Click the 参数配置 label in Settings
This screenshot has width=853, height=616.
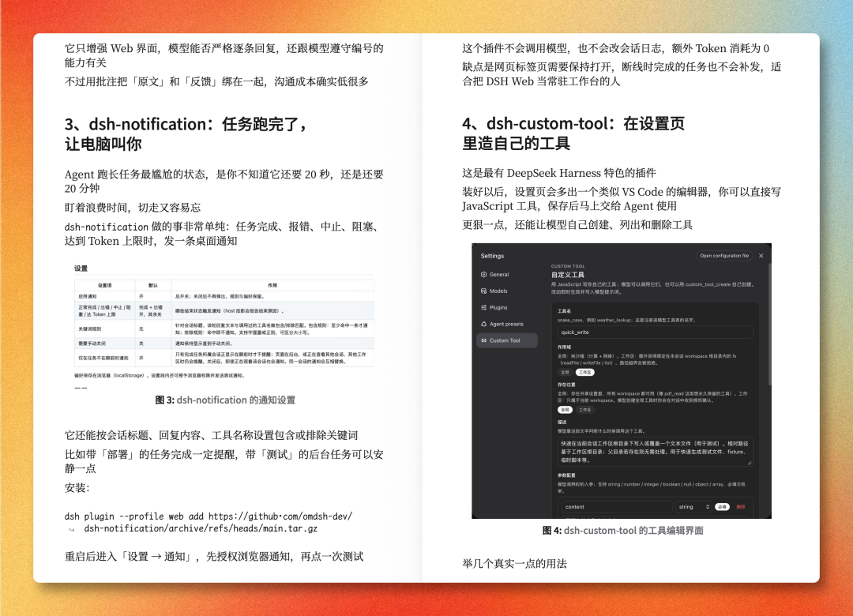click(566, 475)
